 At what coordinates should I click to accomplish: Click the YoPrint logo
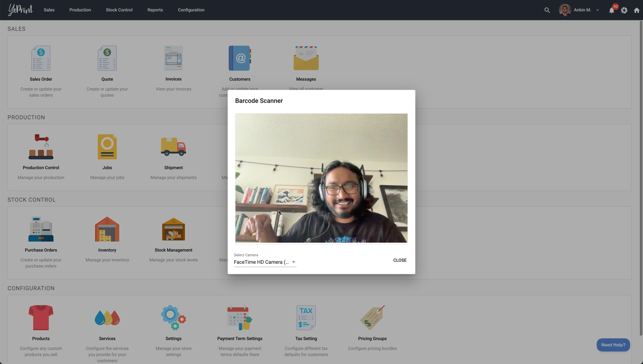[20, 10]
